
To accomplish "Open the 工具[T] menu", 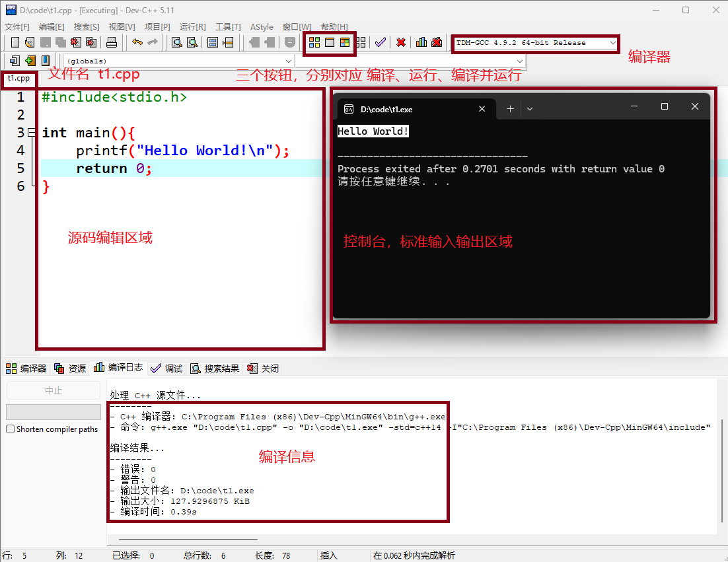I will [228, 27].
